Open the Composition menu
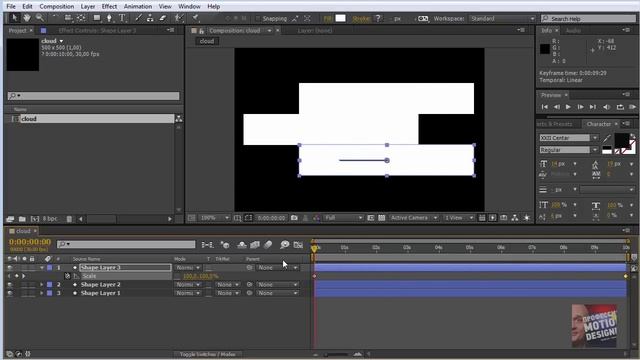The height and width of the screenshot is (360, 640). 57,7
